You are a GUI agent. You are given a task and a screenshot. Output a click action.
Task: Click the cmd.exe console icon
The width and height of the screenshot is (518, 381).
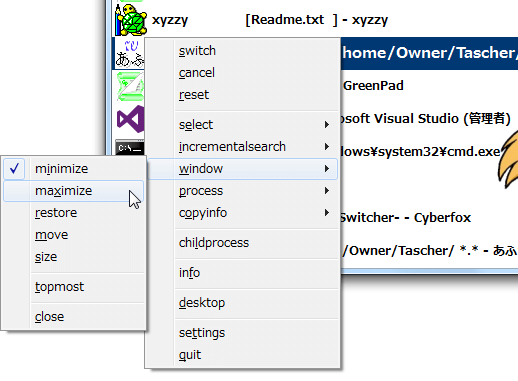point(130,147)
